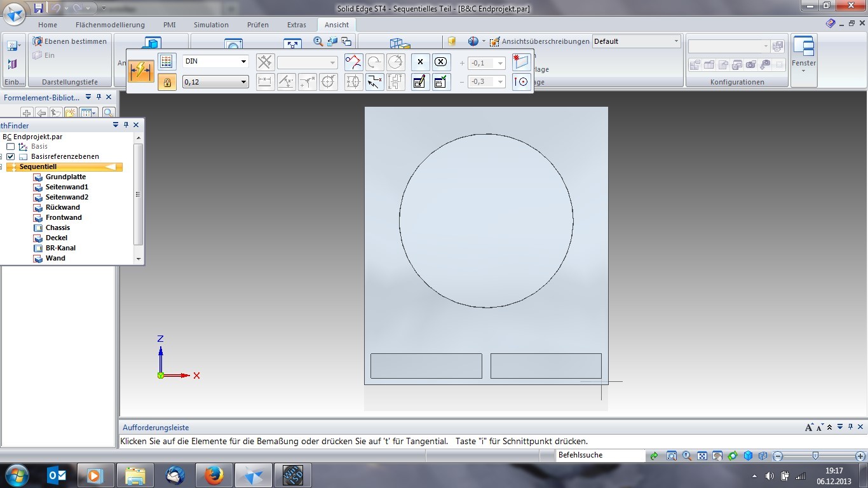Click the Pan hand icon in status bar
Viewport: 868px width, 488px height.
click(x=717, y=456)
